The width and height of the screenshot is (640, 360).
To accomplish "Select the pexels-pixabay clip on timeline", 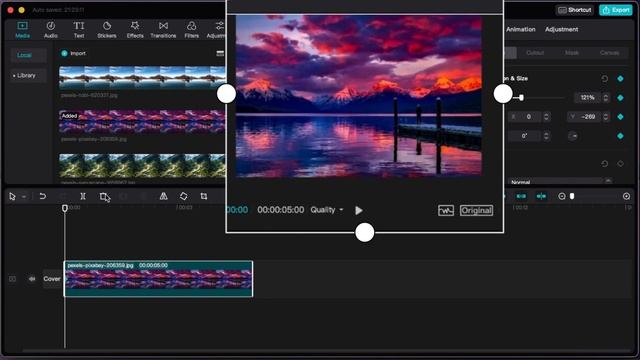I will pos(158,279).
